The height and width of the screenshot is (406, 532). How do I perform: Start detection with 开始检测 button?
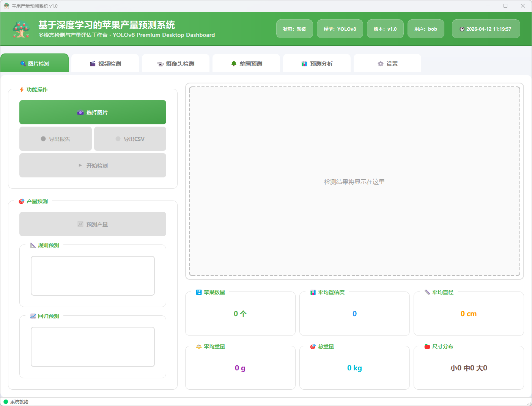coord(93,166)
